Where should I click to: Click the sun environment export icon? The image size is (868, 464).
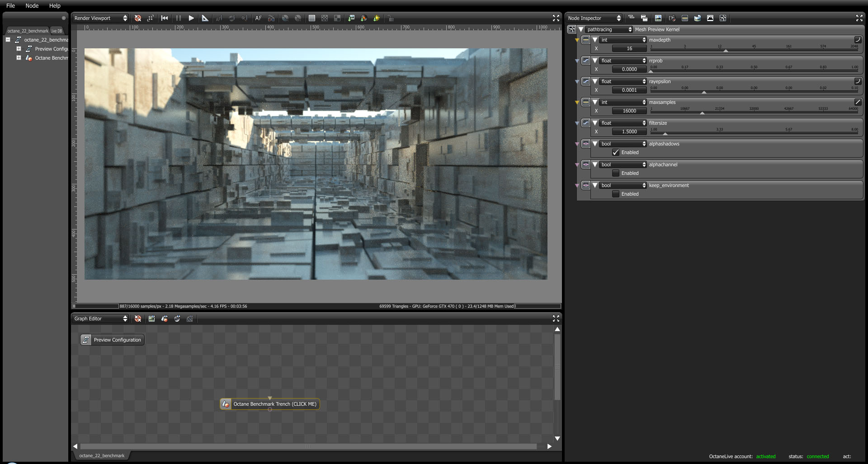pyautogui.click(x=377, y=18)
